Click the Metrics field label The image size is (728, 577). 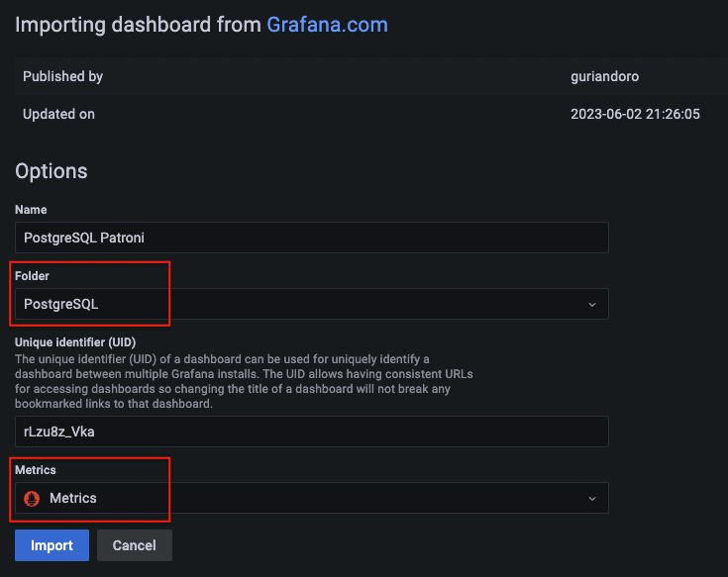pos(36,470)
